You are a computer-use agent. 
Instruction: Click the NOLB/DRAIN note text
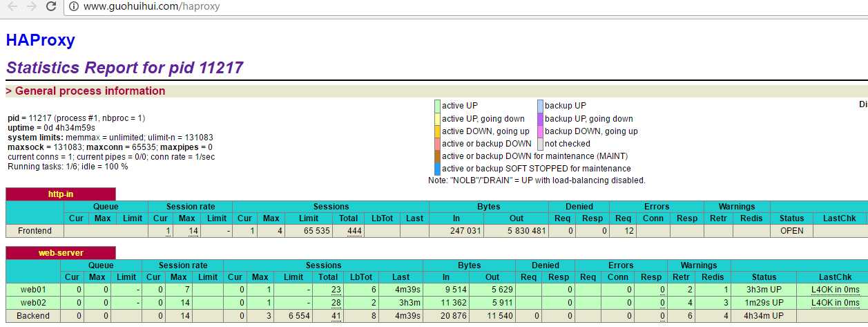(x=537, y=180)
